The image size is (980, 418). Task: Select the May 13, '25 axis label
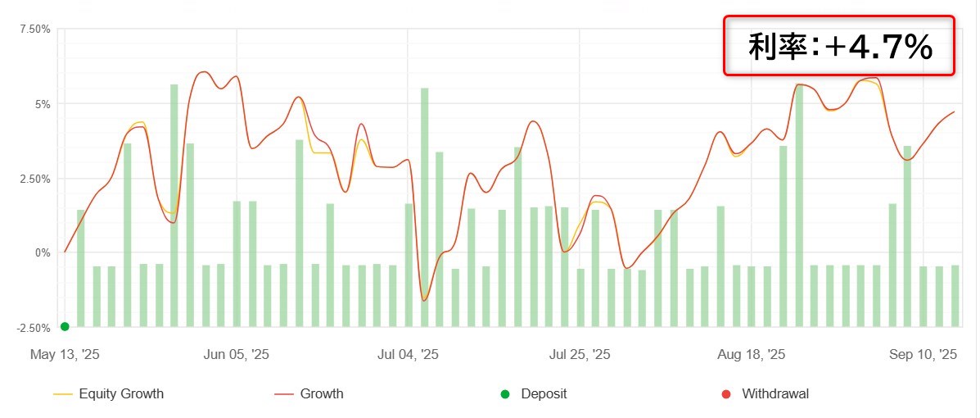[x=65, y=355]
